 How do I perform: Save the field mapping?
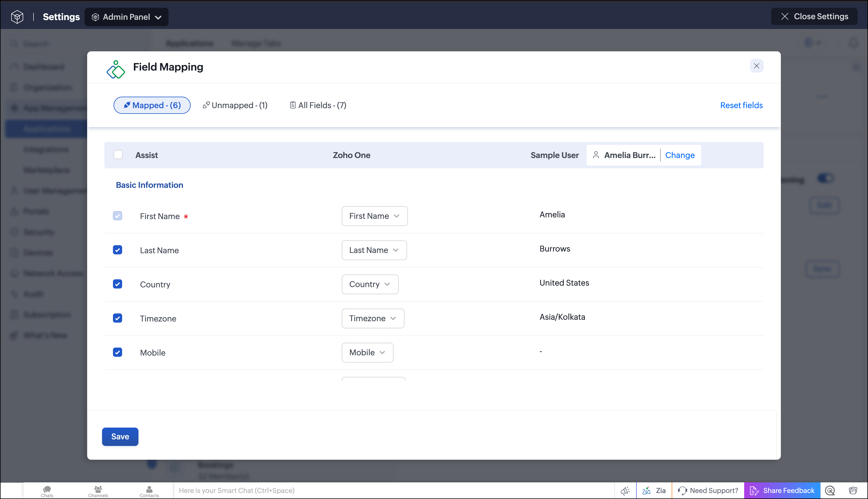point(120,436)
